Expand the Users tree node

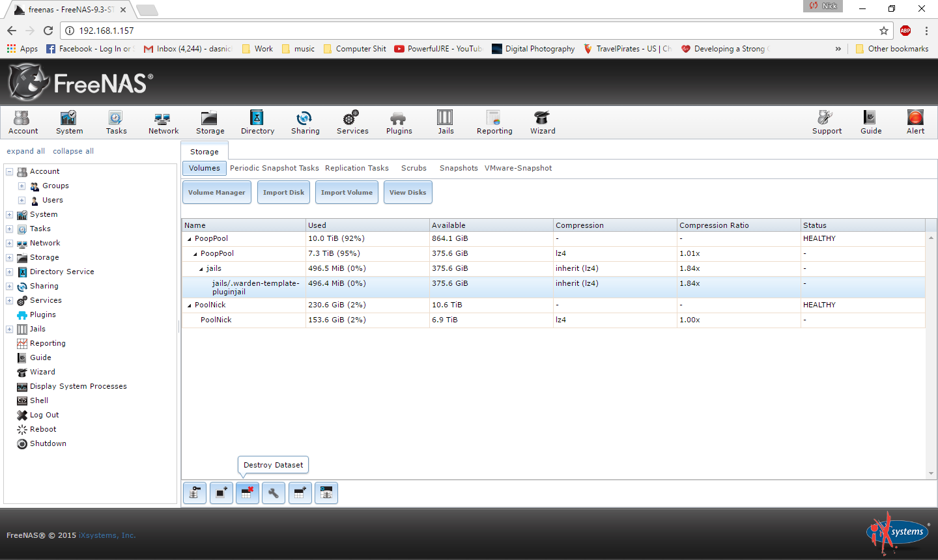(21, 200)
